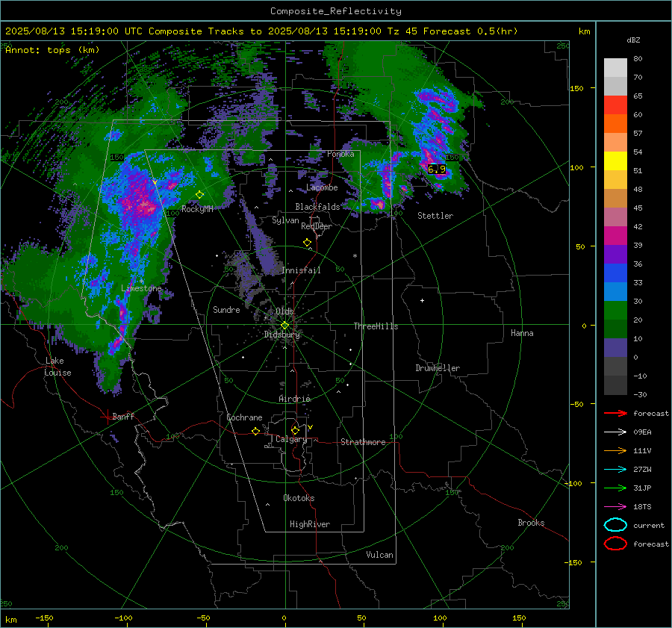Click the yellow diamond marker below Cochrane
Viewport: 672px width, 628px height.
click(255, 431)
